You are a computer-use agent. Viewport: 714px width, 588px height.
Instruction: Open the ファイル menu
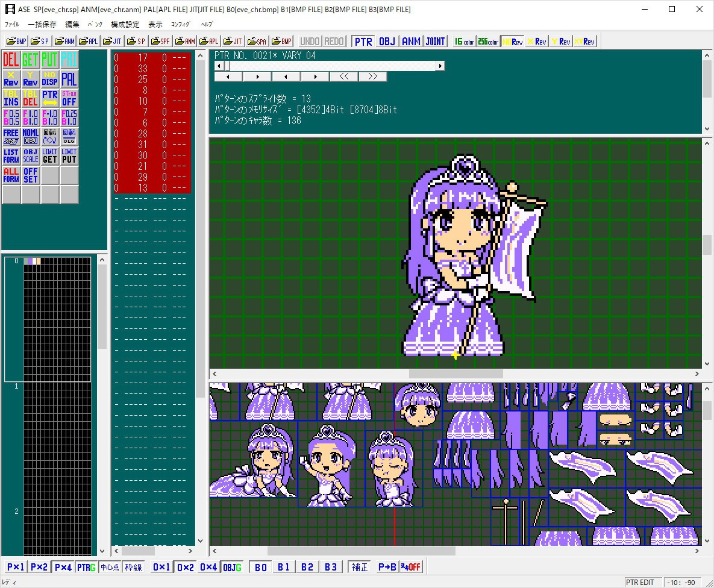click(x=12, y=24)
